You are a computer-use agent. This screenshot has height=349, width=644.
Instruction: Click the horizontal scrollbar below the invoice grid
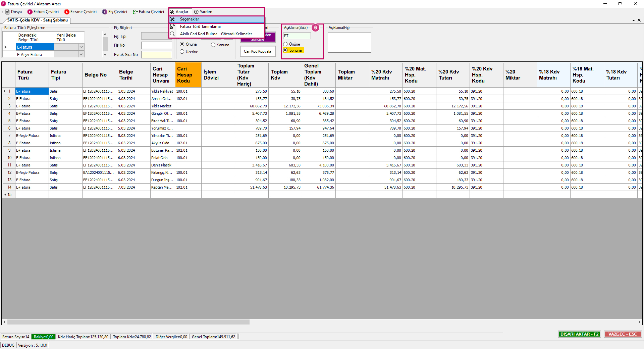tap(128, 322)
